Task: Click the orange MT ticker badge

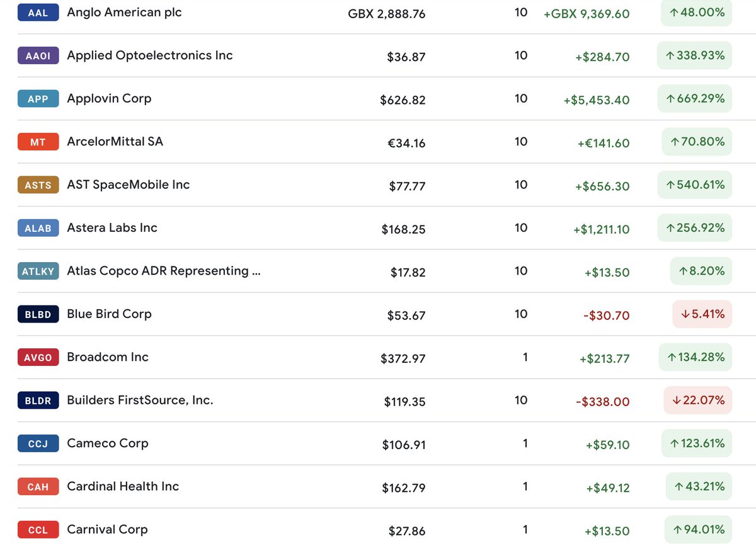Action: pyautogui.click(x=38, y=142)
